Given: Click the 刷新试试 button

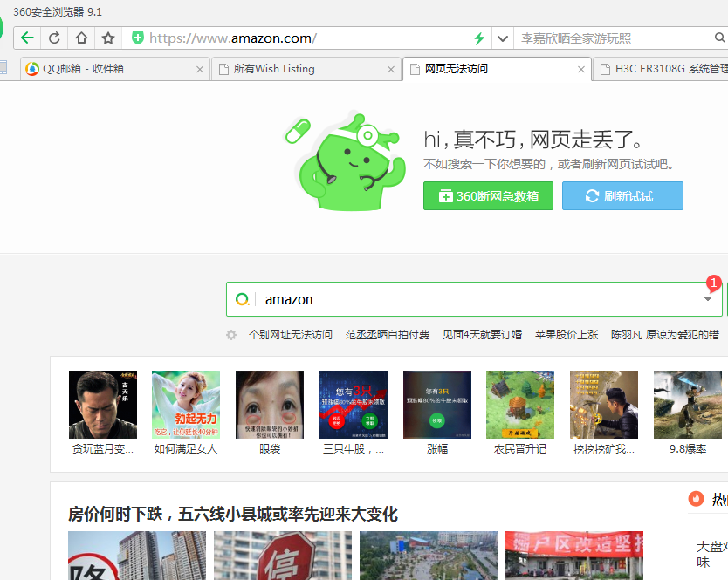Looking at the screenshot, I should (x=622, y=196).
